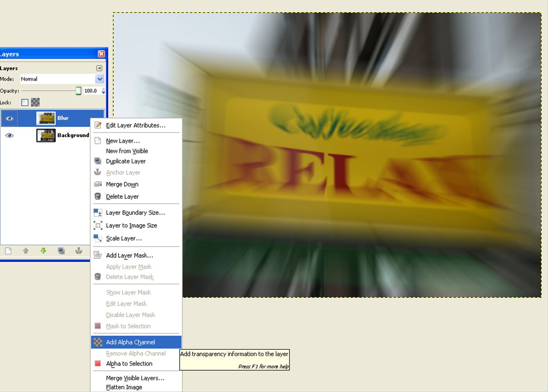This screenshot has width=548, height=392.
Task: Select the Background layer thumbnail
Action: [x=46, y=135]
